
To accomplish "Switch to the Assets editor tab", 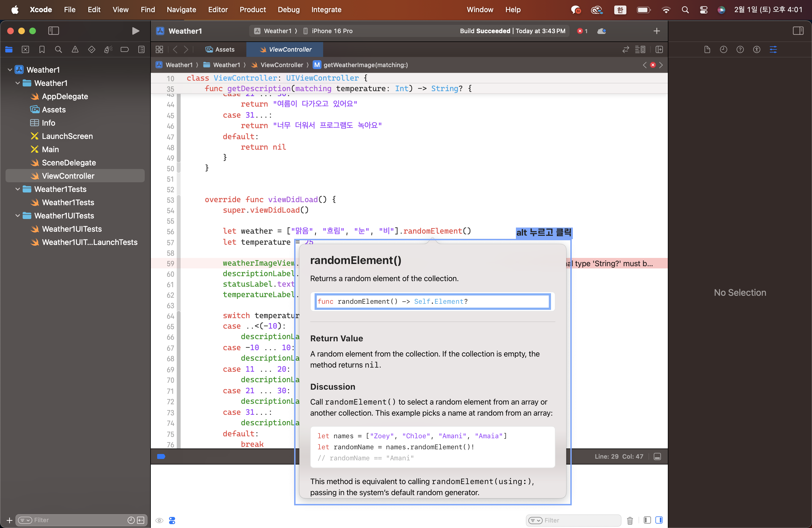I will tap(220, 49).
